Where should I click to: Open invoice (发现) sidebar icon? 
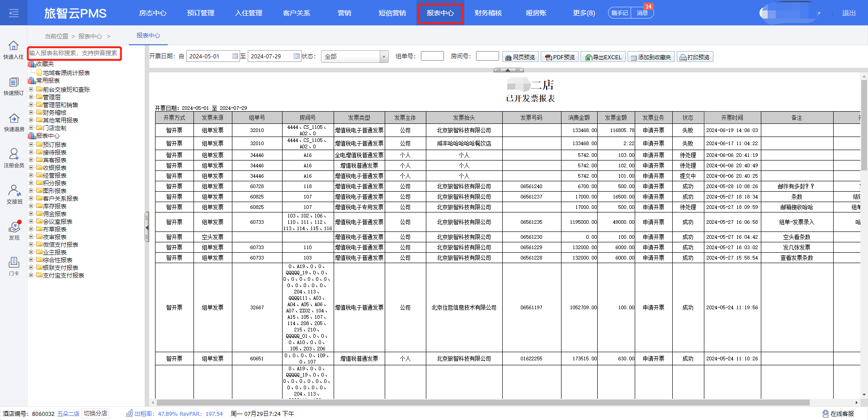14,231
